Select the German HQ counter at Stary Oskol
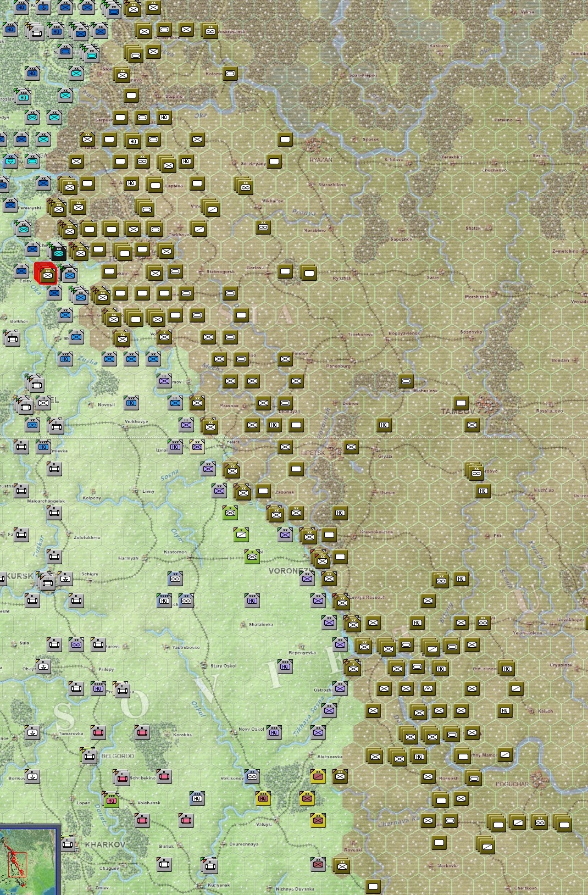The image size is (588, 895). coord(285,666)
